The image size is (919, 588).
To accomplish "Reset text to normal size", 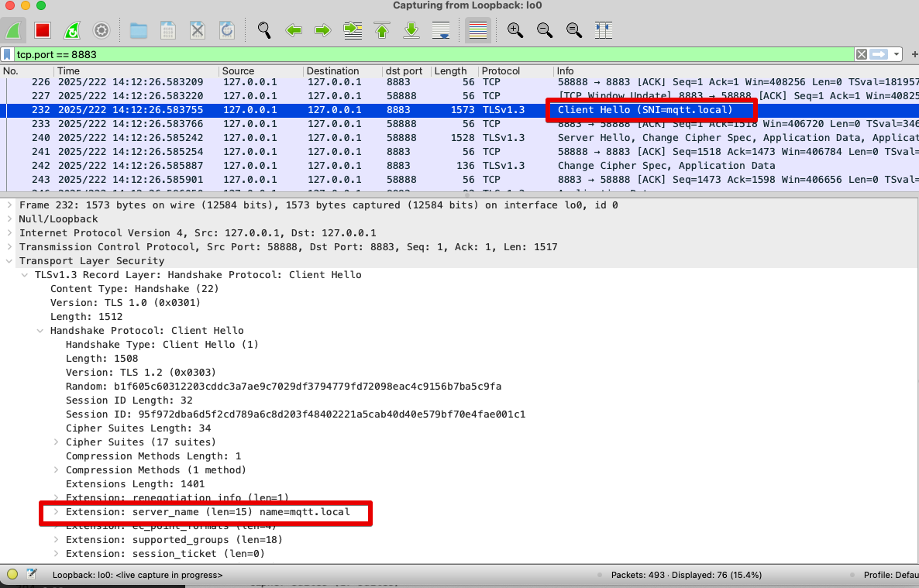I will 573,30.
